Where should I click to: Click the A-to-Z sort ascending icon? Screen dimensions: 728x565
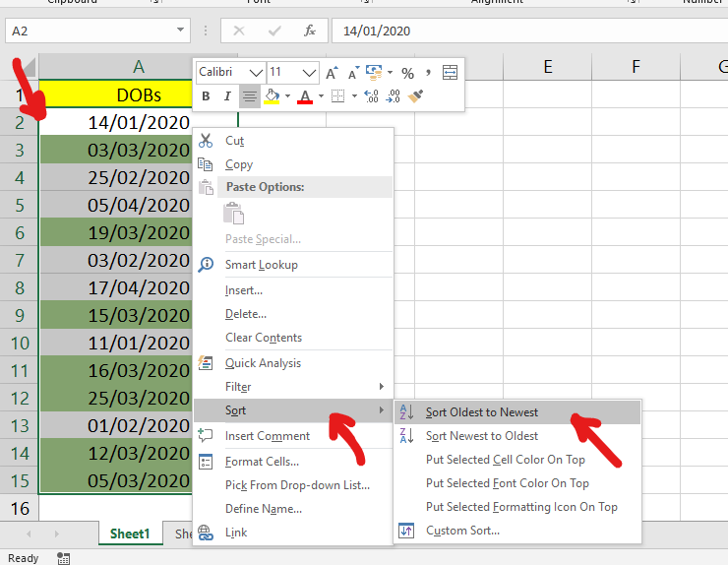[x=406, y=411]
